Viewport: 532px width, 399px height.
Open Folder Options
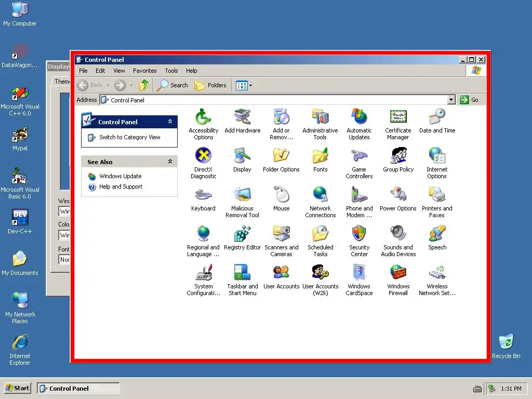(281, 160)
